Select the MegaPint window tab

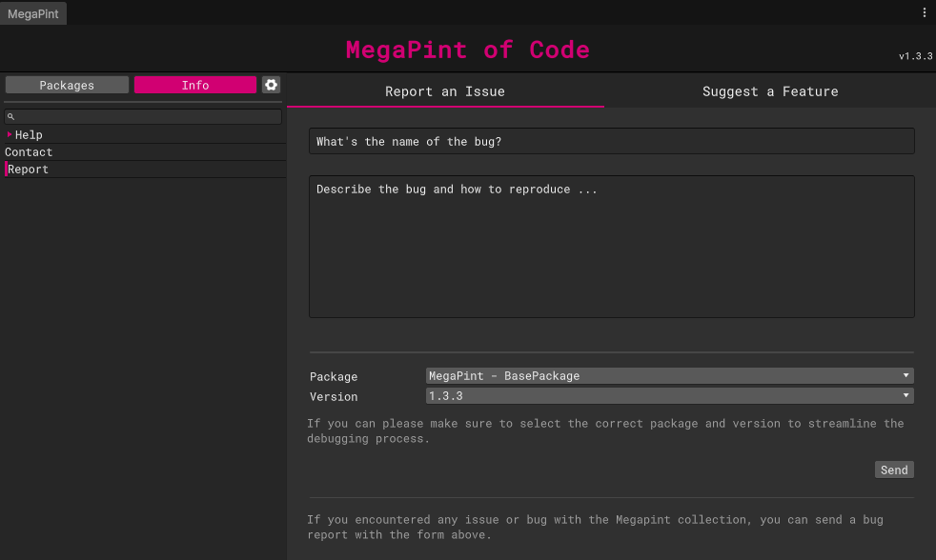click(33, 13)
